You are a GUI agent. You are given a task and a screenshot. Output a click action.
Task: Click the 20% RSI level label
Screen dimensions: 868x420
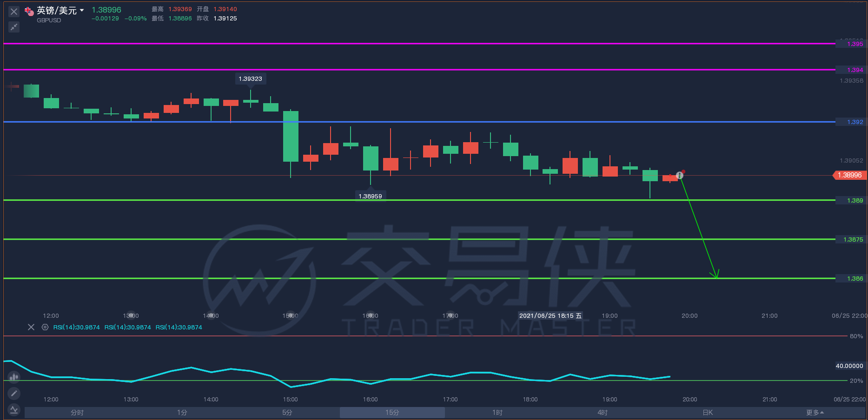(856, 381)
